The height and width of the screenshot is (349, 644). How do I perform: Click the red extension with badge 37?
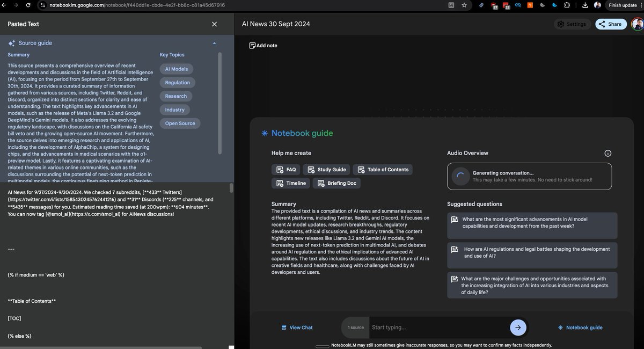(494, 5)
